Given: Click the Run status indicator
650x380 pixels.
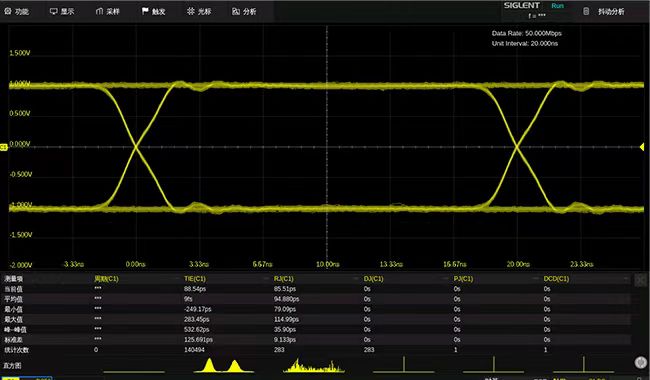Looking at the screenshot, I should (558, 6).
